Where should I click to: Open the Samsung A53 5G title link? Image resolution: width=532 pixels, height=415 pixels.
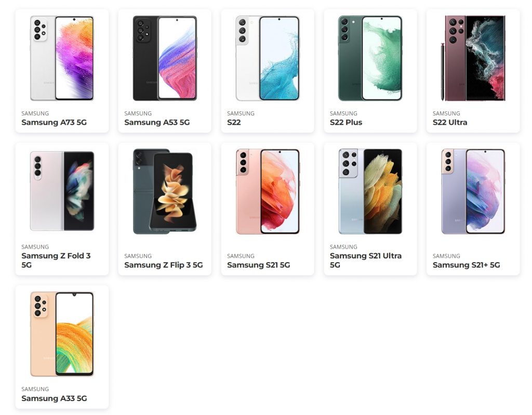[157, 122]
